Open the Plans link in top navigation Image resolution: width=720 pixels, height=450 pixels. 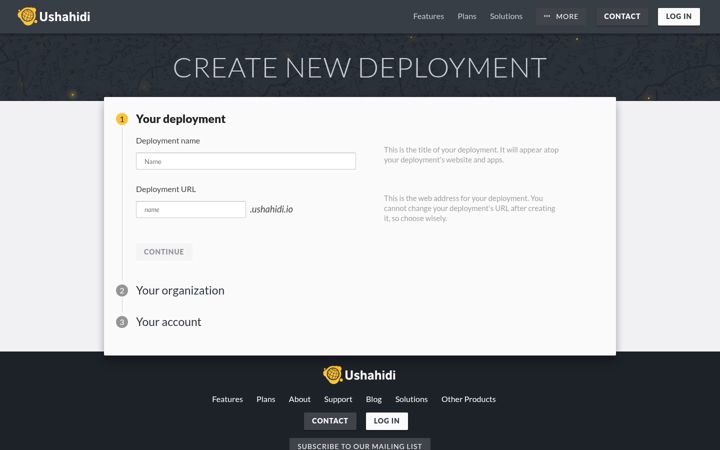click(x=467, y=17)
